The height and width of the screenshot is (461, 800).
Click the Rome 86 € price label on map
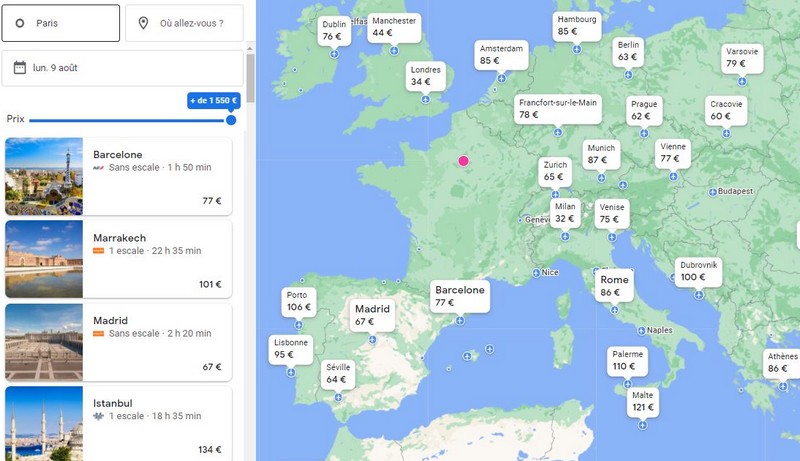pos(616,286)
